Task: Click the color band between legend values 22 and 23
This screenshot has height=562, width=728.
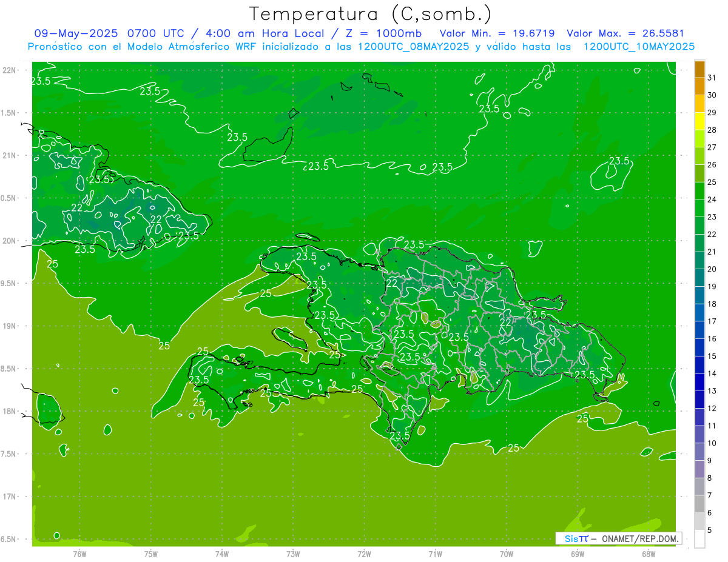Action: 699,226
